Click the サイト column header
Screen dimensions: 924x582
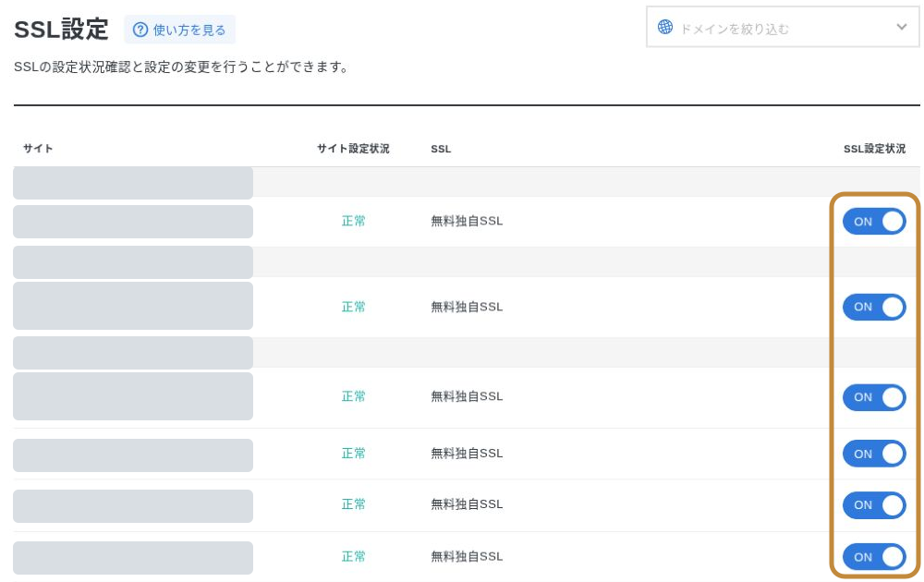(x=38, y=149)
